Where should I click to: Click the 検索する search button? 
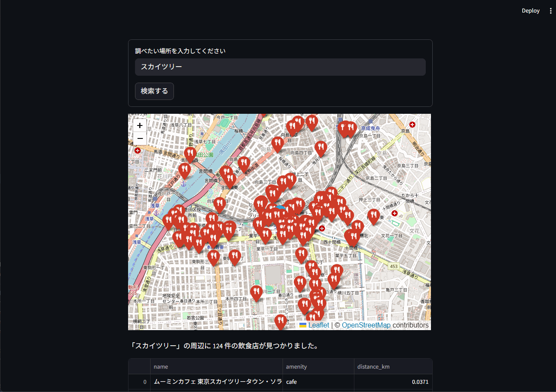tap(154, 91)
